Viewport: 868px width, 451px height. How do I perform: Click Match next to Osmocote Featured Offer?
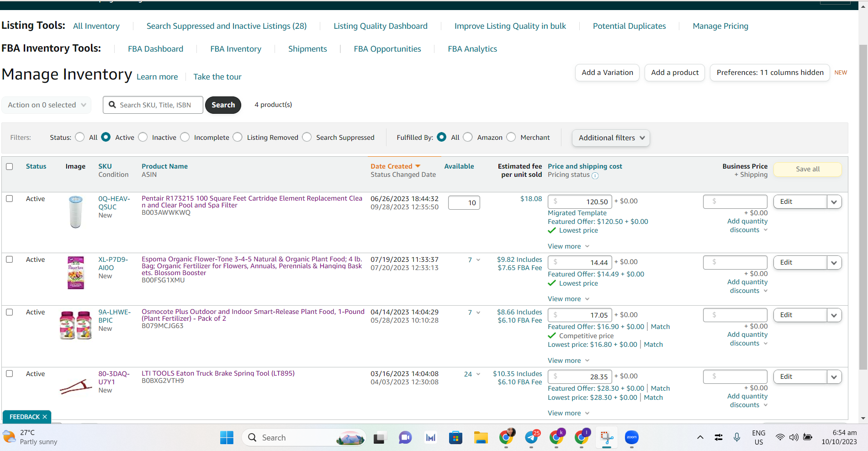coord(660,327)
